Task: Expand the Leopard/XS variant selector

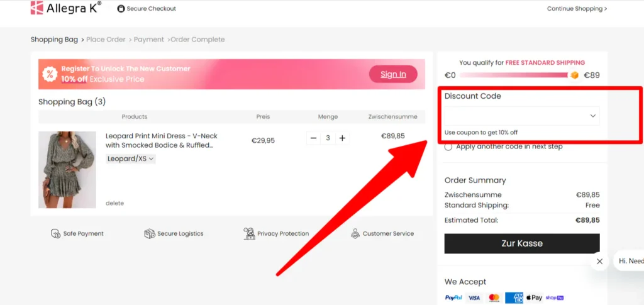Action: click(x=131, y=158)
